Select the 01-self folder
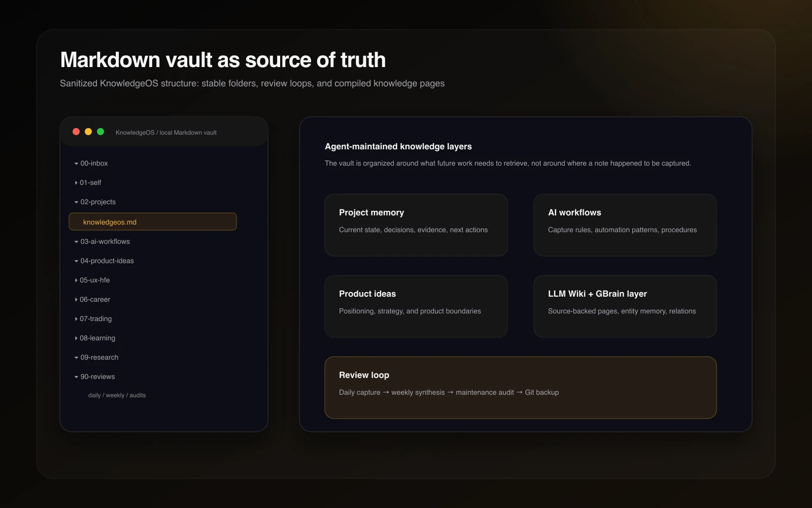 (90, 182)
